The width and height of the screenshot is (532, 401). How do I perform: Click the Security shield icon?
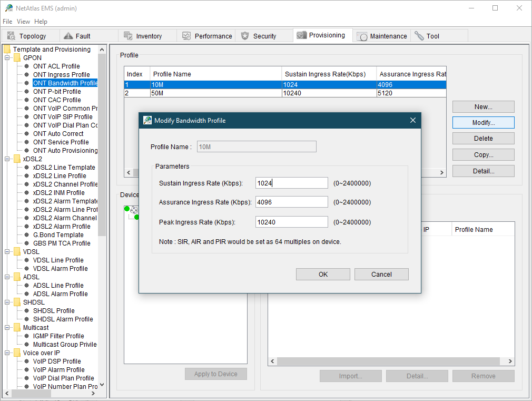tap(245, 36)
